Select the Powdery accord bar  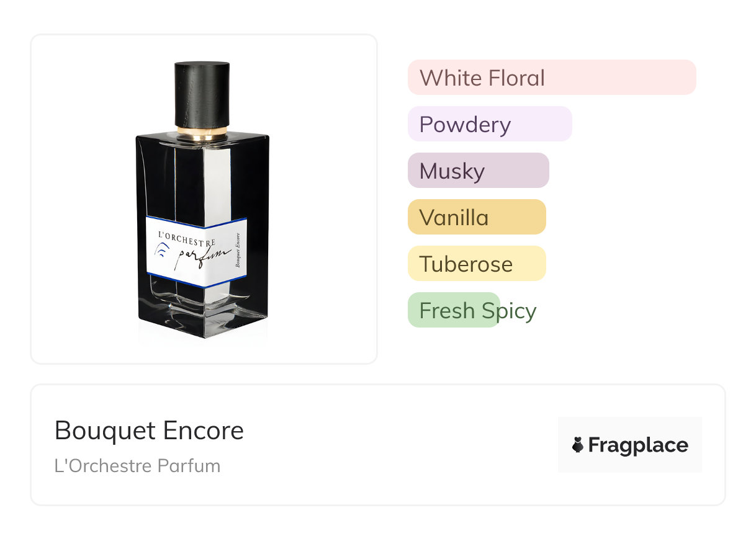(490, 124)
